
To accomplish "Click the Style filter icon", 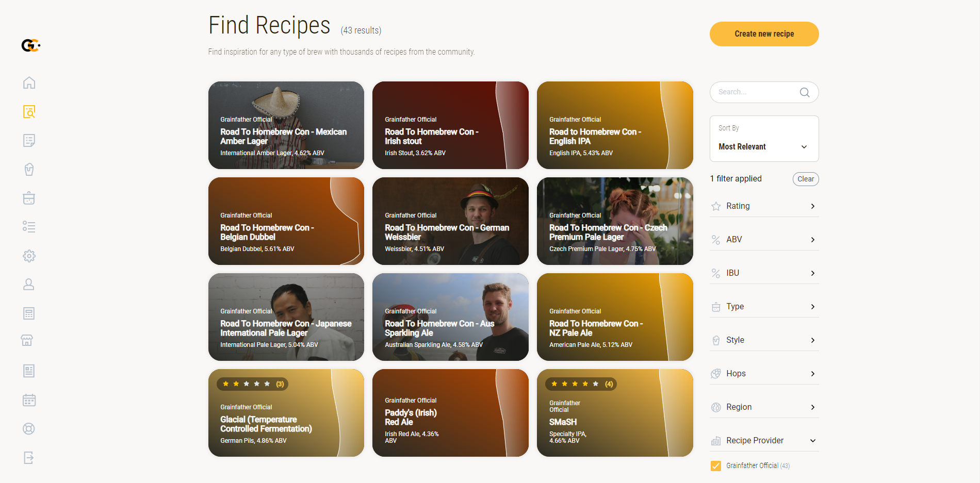I will [716, 340].
